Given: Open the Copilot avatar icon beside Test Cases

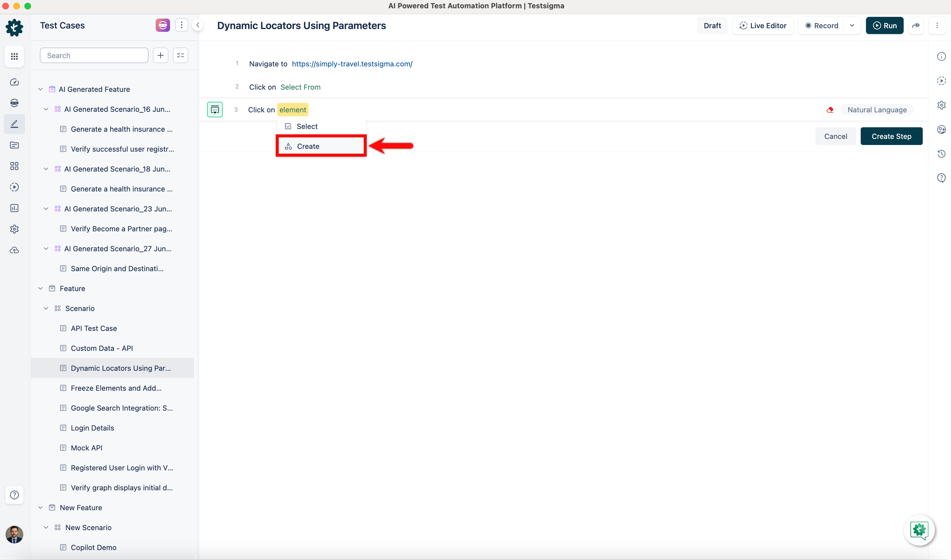Looking at the screenshot, I should (x=162, y=25).
